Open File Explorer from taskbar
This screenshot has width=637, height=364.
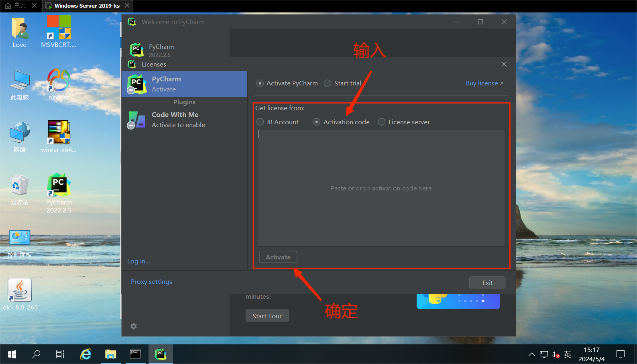(x=111, y=354)
